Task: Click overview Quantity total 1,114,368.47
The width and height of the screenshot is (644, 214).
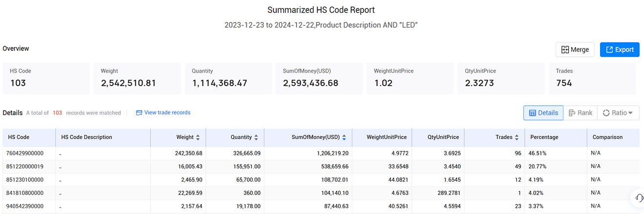Action: coord(219,83)
